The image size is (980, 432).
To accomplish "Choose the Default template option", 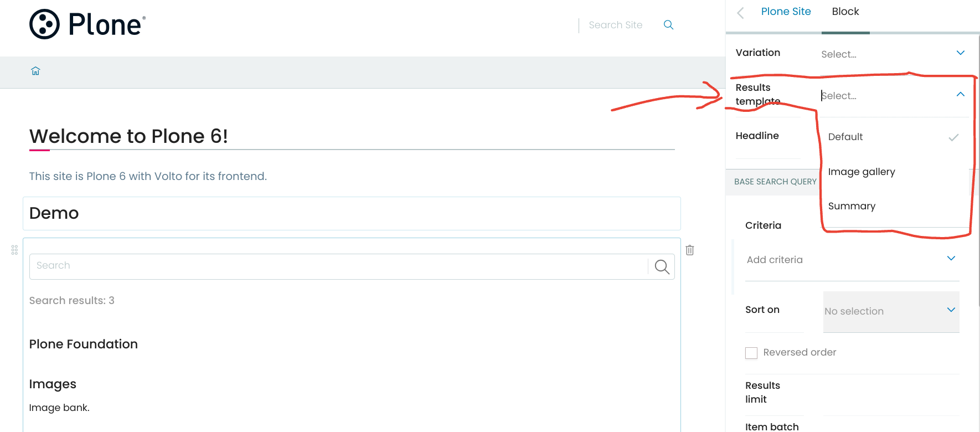I will point(894,137).
